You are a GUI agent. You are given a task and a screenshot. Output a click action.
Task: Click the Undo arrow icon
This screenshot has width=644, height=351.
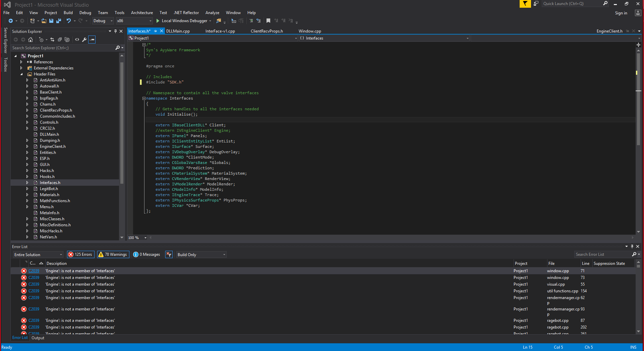[69, 21]
